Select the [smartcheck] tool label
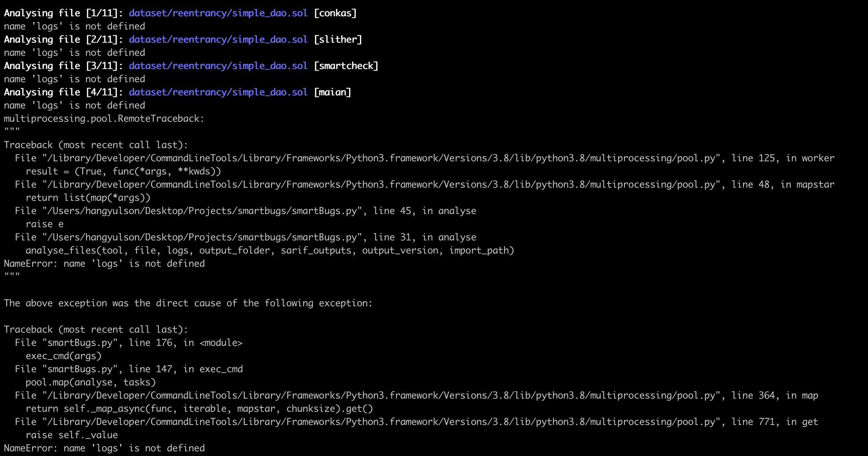Viewport: 868px width, 456px height. tap(346, 66)
